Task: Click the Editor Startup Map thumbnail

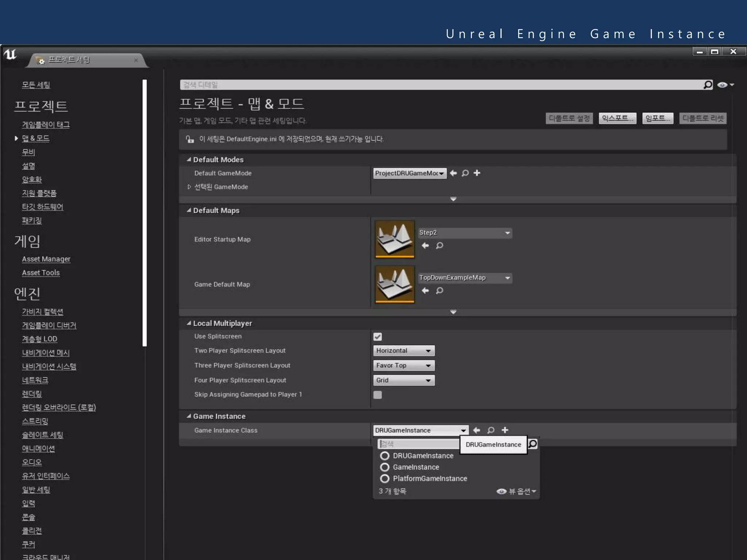Action: (x=395, y=239)
